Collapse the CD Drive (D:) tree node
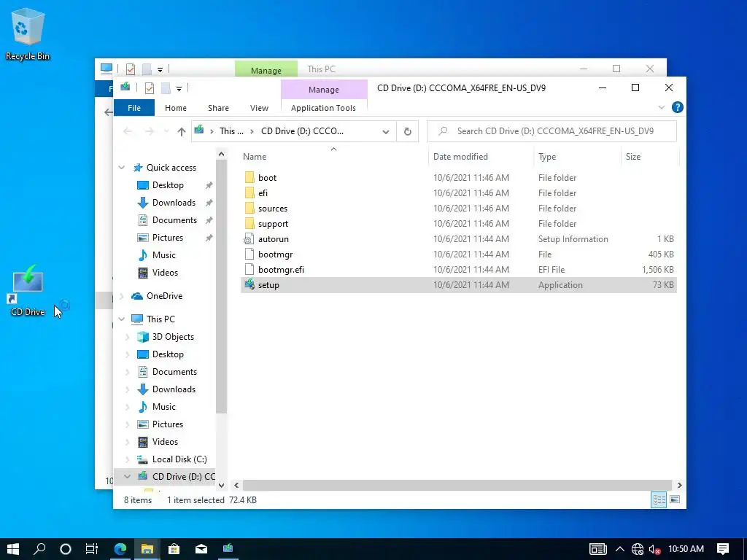Screen dimensions: 747x560 point(127,477)
